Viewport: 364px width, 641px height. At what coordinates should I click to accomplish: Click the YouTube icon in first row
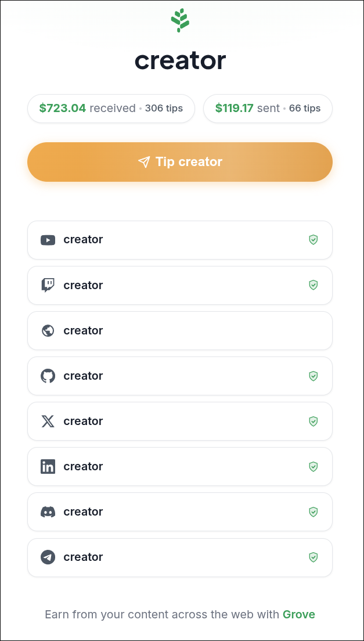(x=48, y=240)
